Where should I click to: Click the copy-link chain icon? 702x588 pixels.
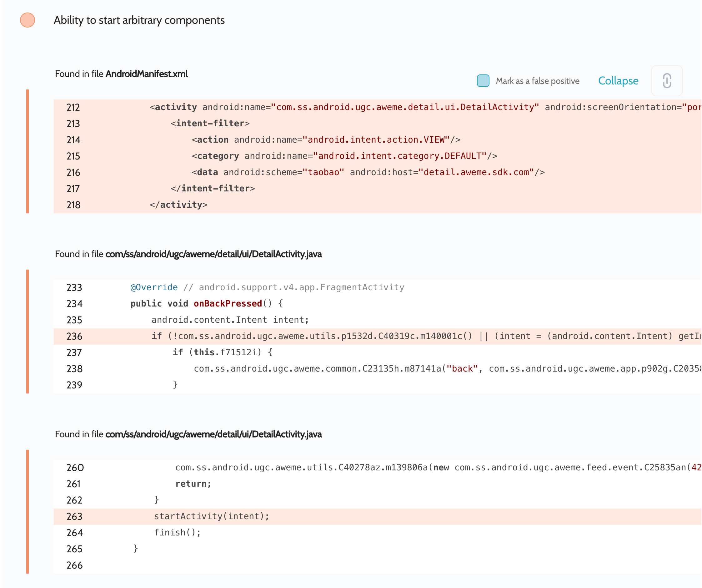click(x=667, y=81)
